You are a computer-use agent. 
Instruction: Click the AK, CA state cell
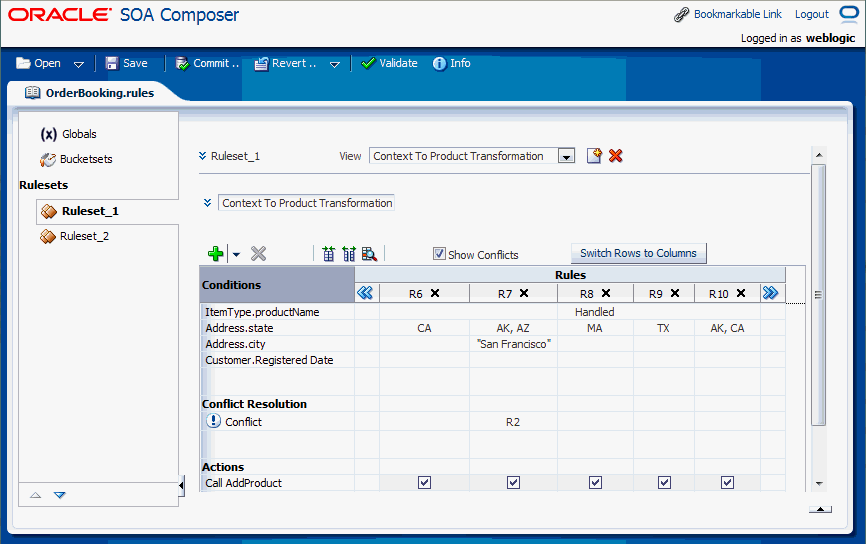tap(727, 328)
